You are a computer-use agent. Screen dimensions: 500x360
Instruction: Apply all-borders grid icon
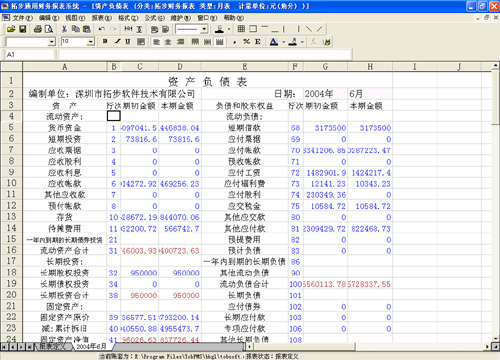pos(241,29)
